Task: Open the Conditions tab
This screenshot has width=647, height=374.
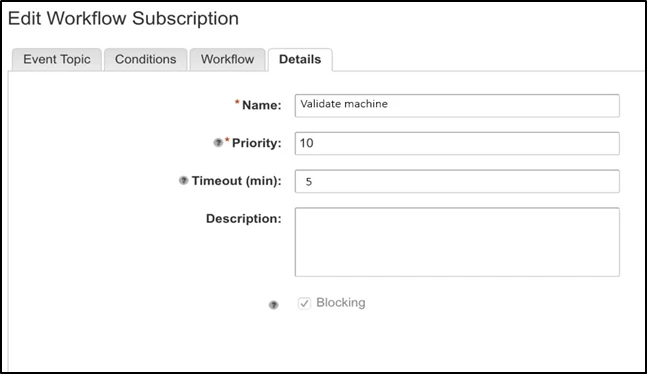Action: (146, 59)
